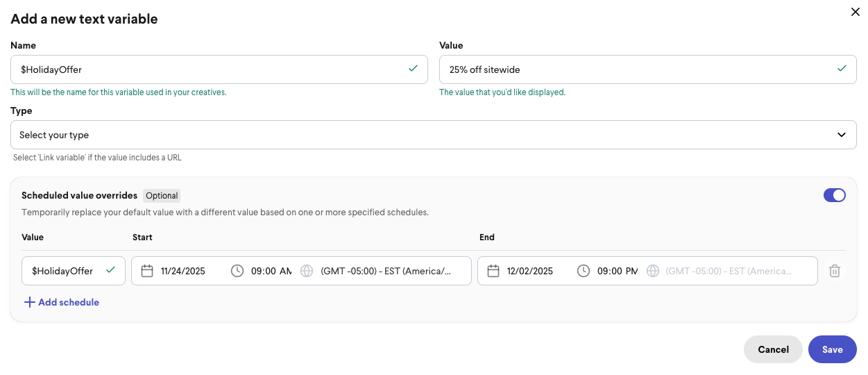
Task: Click the hint 'The value that you'd like displayed.'
Action: pos(502,92)
